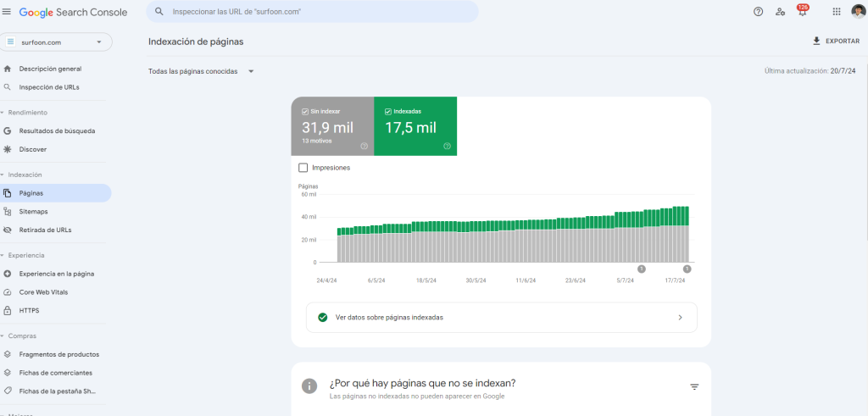Click the filter icon for non-indexed reasons

pos(694,387)
